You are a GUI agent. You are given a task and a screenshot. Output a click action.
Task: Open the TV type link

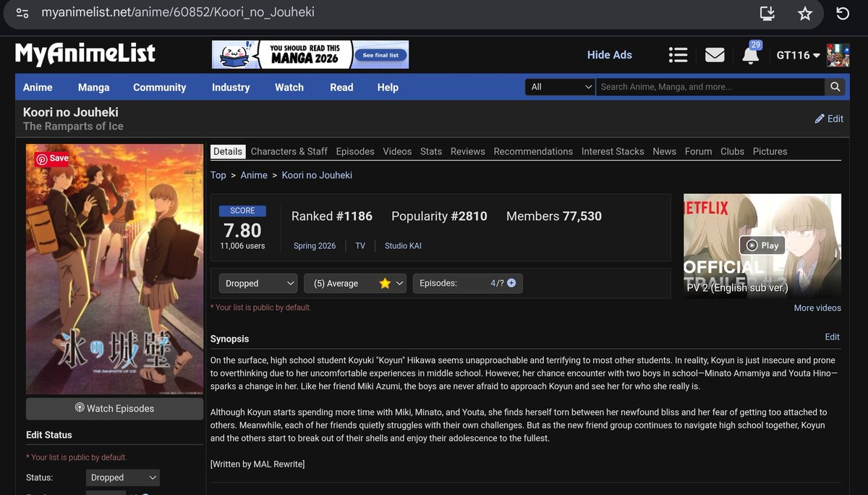(360, 246)
